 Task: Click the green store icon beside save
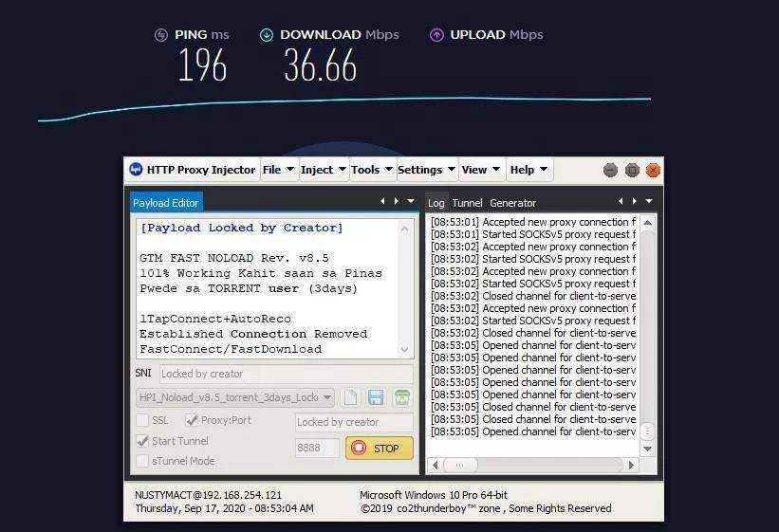coord(401,397)
